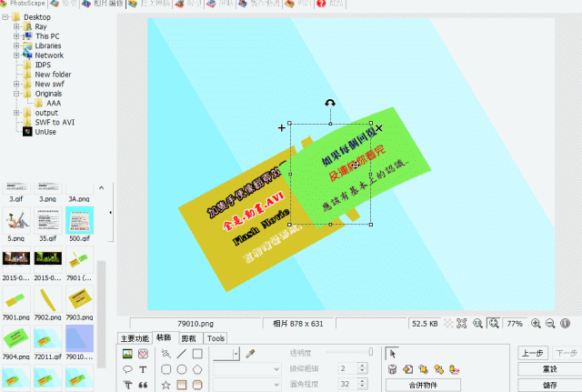
Task: Select the SWF to AVI folder
Action: pyautogui.click(x=55, y=122)
